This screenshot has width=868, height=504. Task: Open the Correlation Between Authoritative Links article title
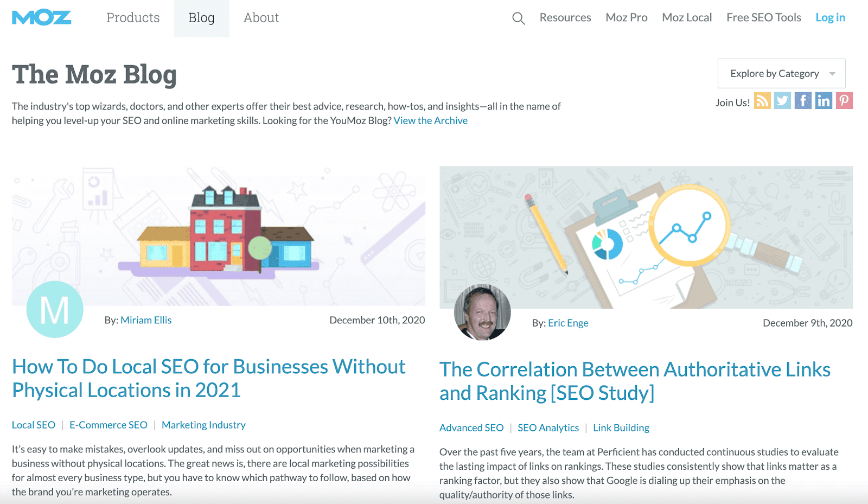pos(635,381)
